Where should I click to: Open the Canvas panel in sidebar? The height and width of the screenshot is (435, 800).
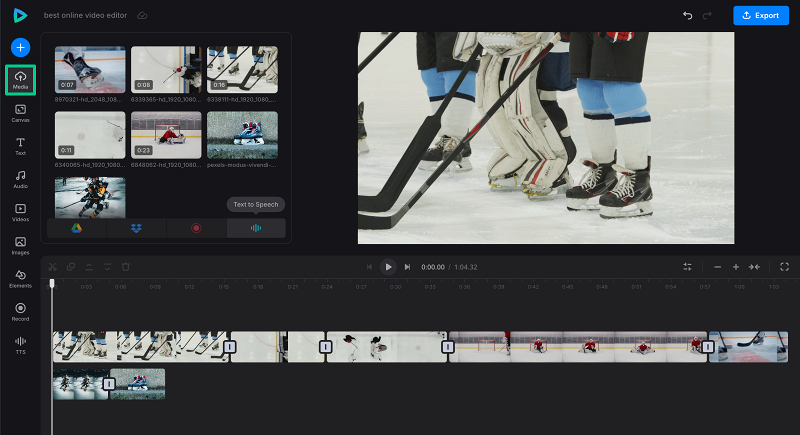click(x=20, y=113)
